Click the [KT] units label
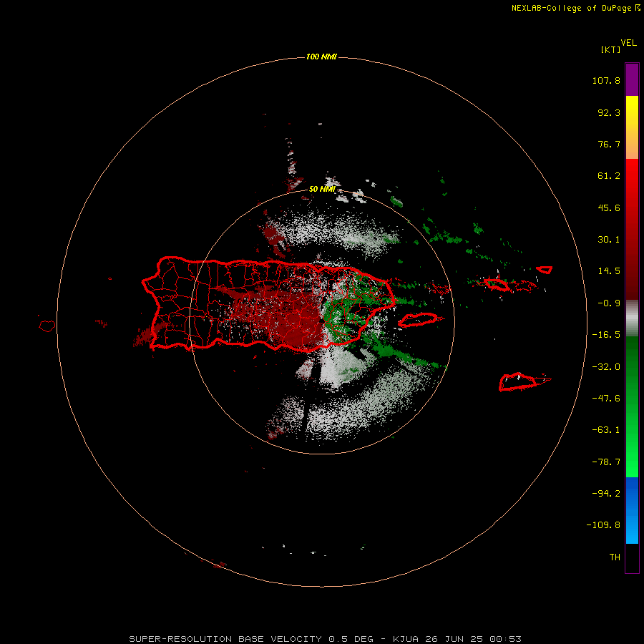The image size is (644, 644). (x=611, y=49)
